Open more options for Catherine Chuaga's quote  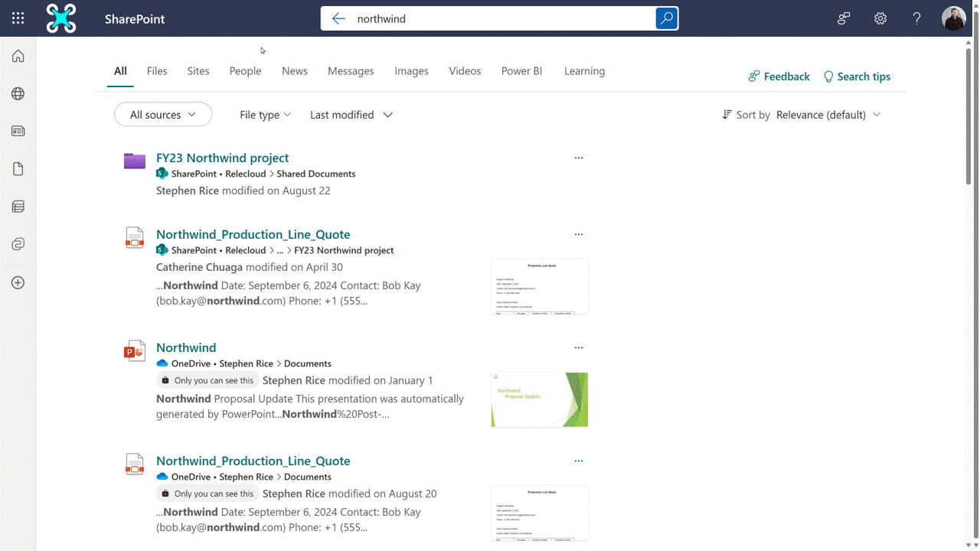tap(579, 234)
